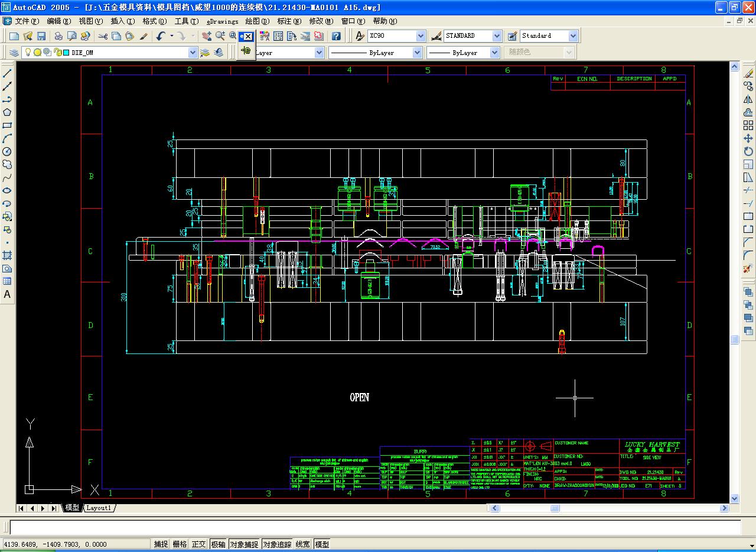Click the Undo arrow icon

tap(161, 36)
